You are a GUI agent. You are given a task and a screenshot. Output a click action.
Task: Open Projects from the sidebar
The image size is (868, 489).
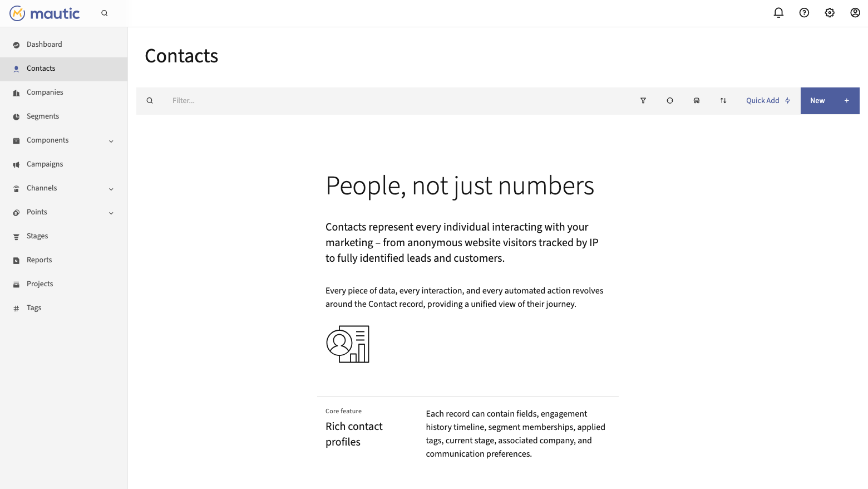(x=63, y=284)
